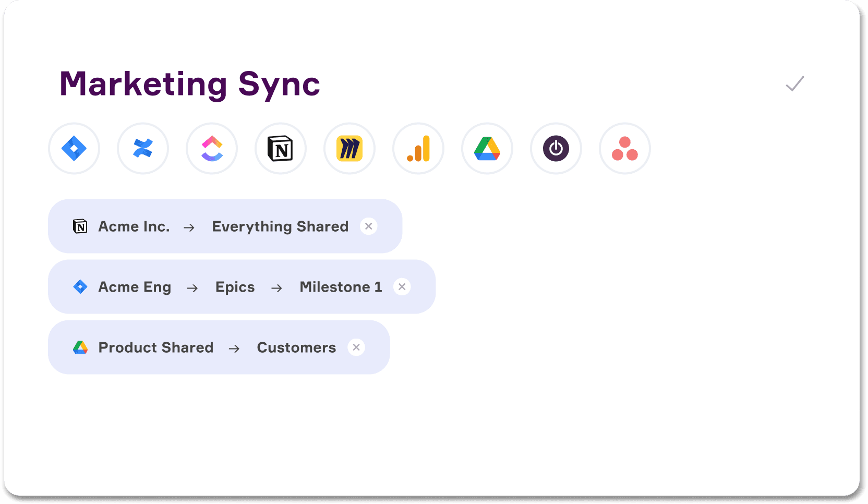Choose the dark purple power-button integration icon

(x=556, y=149)
